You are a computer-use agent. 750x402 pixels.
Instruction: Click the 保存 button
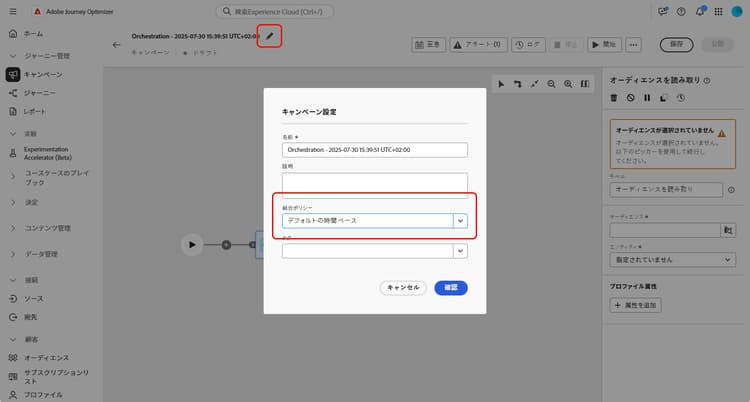click(x=676, y=45)
